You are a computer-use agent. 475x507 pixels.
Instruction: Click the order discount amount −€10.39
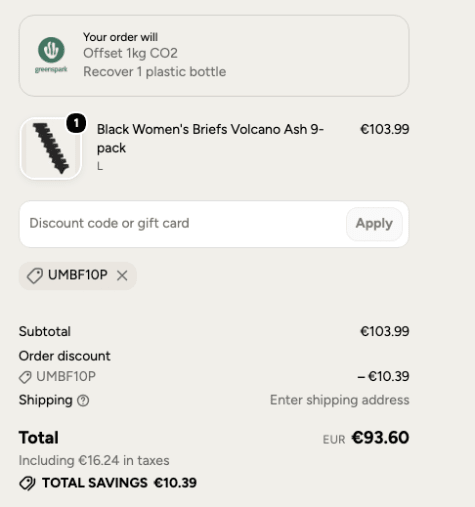(383, 376)
